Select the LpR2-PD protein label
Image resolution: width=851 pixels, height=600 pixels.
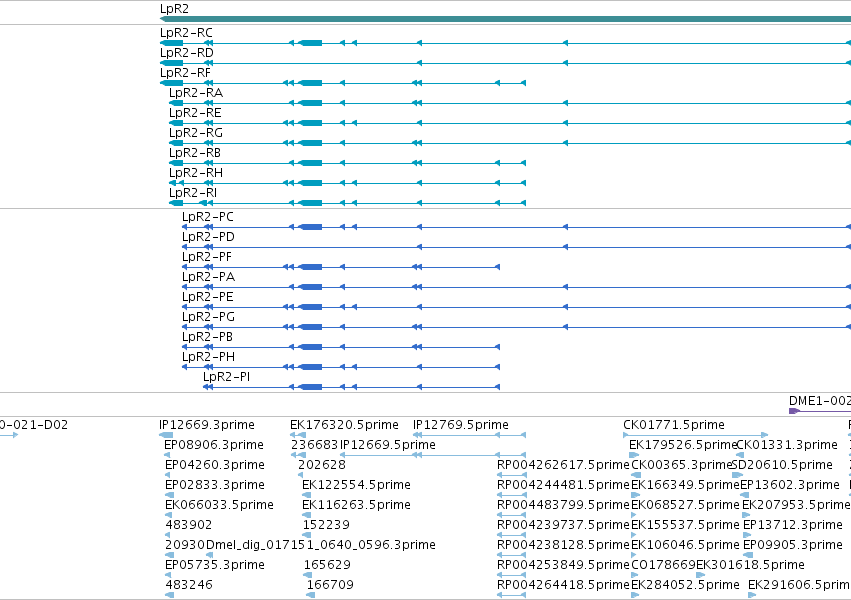pyautogui.click(x=208, y=238)
